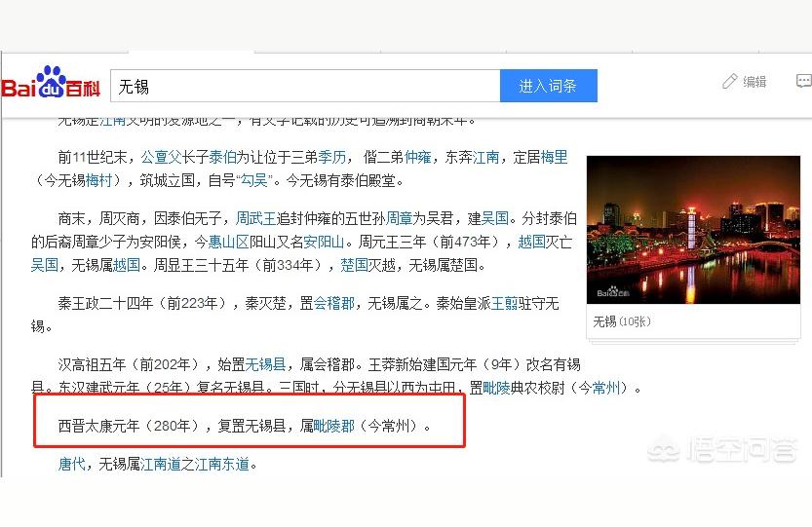812x527 pixels.
Task: Open the Wuxi night scene photo
Action: (693, 230)
